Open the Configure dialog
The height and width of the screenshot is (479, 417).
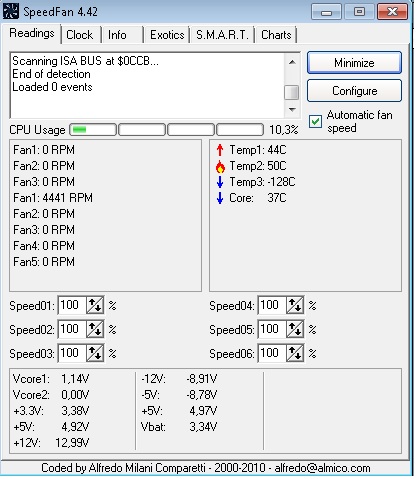coord(354,91)
